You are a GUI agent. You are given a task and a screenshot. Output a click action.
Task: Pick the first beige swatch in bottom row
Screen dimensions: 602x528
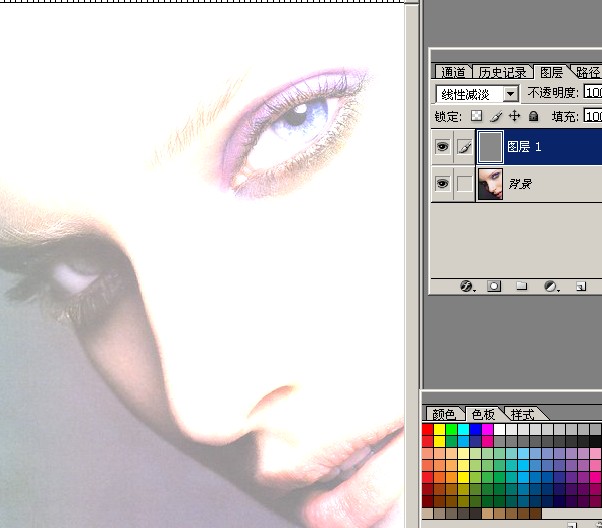427,513
